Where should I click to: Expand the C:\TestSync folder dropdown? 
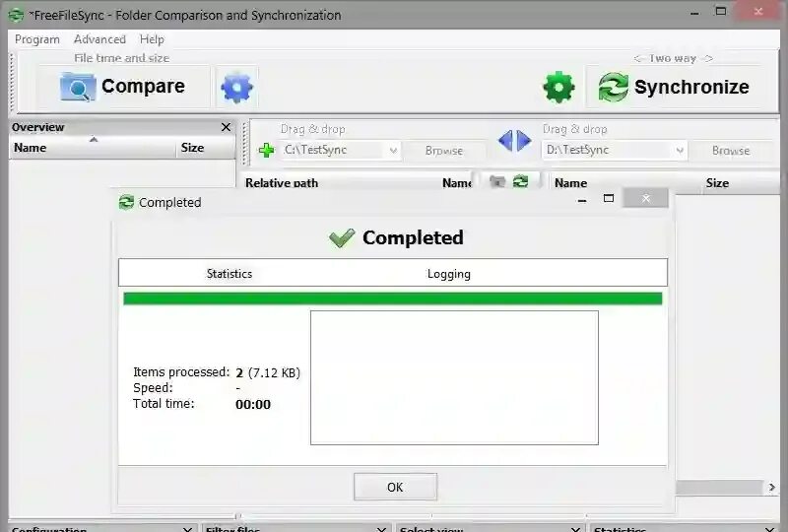pyautogui.click(x=393, y=150)
